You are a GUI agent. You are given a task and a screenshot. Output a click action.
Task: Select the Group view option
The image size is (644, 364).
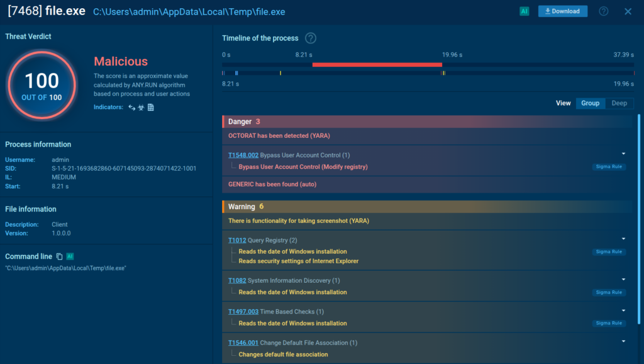click(590, 103)
